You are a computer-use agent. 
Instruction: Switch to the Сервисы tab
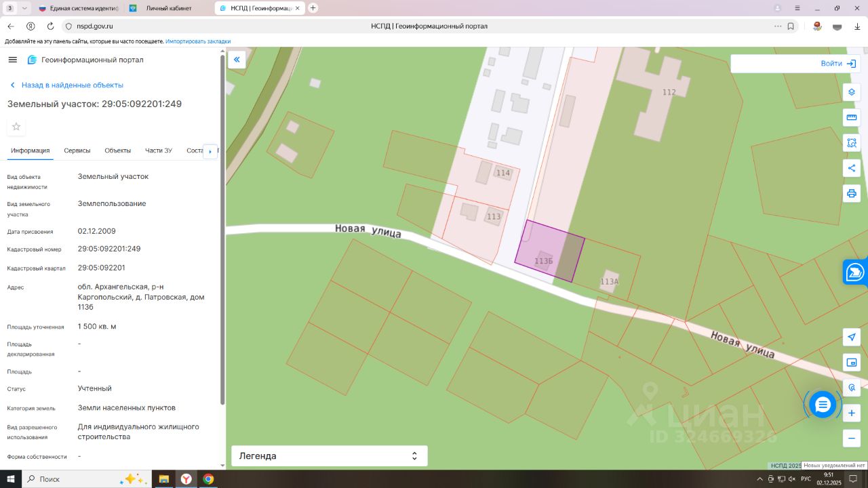click(x=77, y=150)
